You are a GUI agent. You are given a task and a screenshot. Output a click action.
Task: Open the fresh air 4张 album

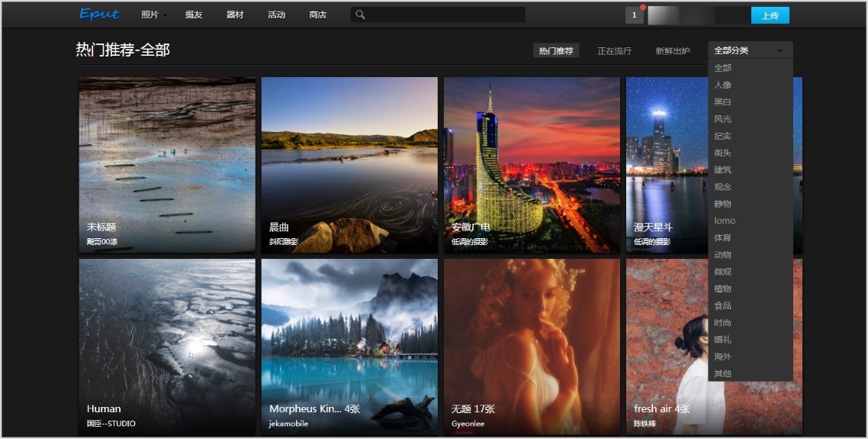(667, 347)
